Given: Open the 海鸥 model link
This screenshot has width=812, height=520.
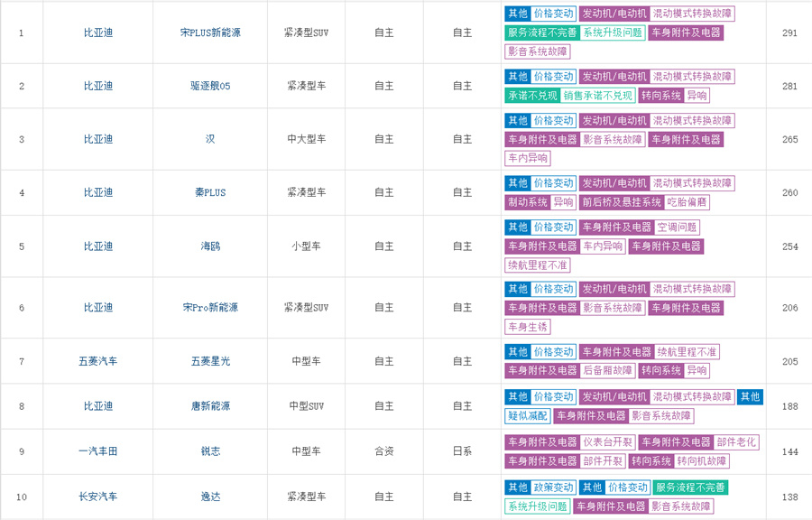Looking at the screenshot, I should 210,246.
